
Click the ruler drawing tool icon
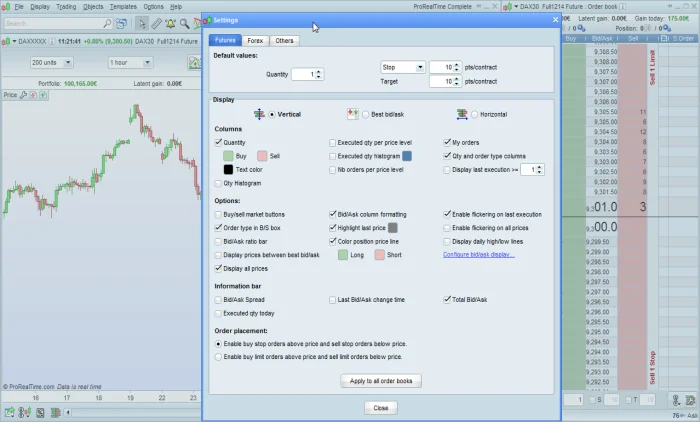tap(157, 22)
